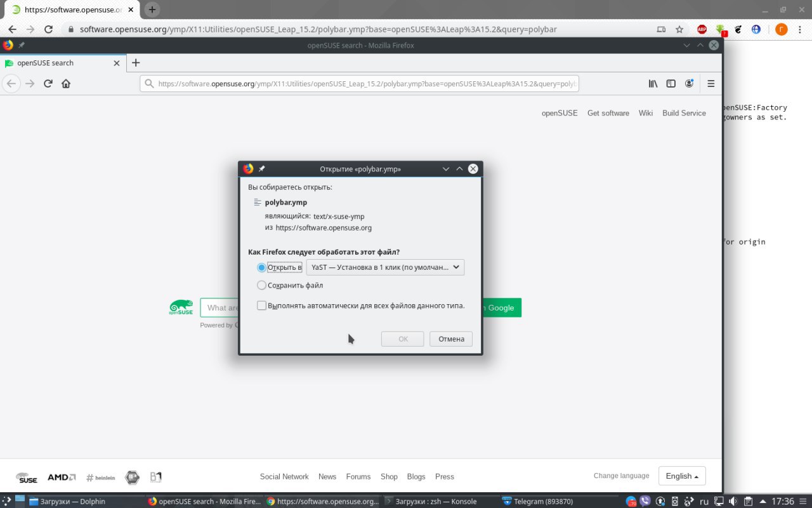The height and width of the screenshot is (508, 812).
Task: Open YaST application dropdown in dialog
Action: click(385, 267)
